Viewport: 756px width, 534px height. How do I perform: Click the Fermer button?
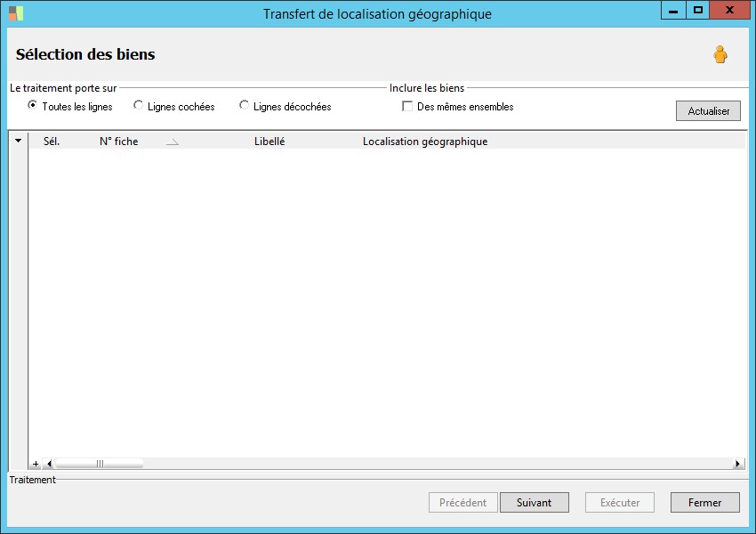click(x=705, y=503)
